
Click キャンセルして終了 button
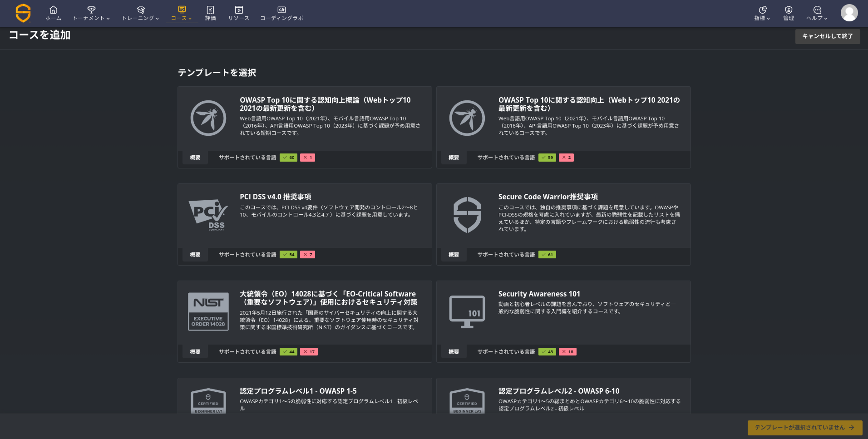(x=827, y=36)
